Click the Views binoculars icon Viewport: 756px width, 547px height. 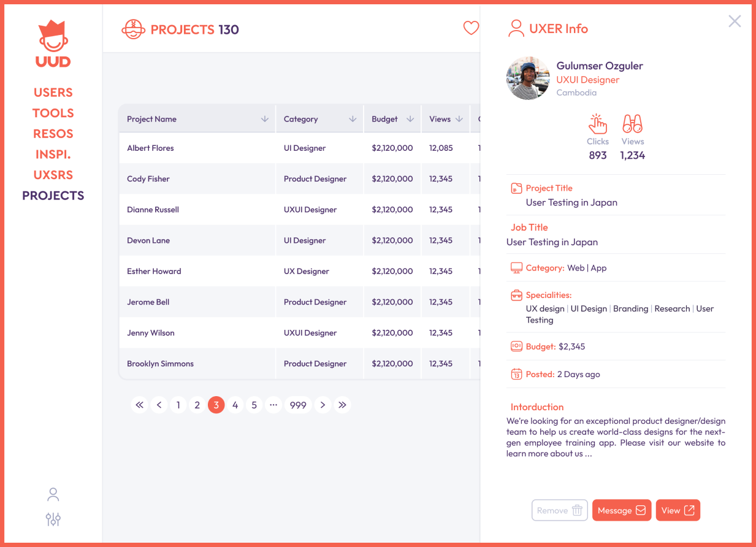[x=632, y=124]
